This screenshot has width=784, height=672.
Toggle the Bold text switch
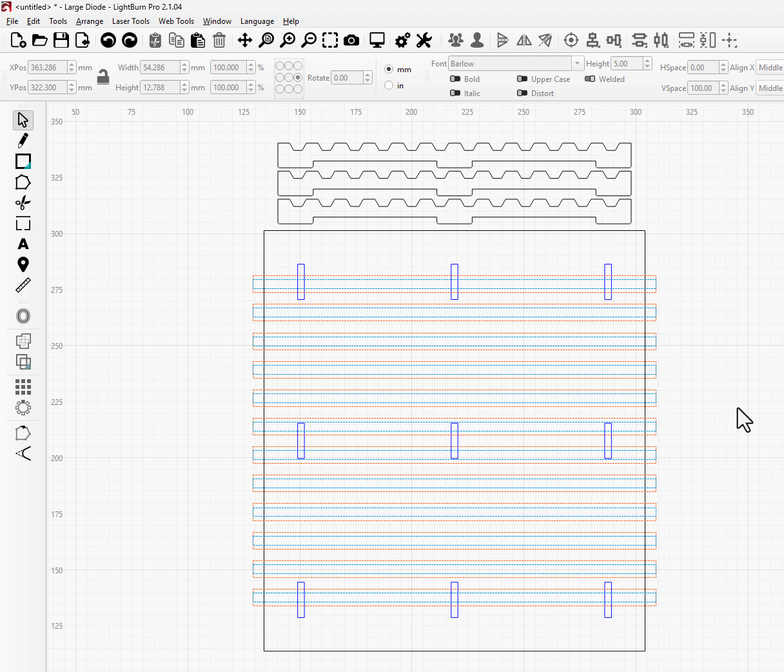point(455,79)
